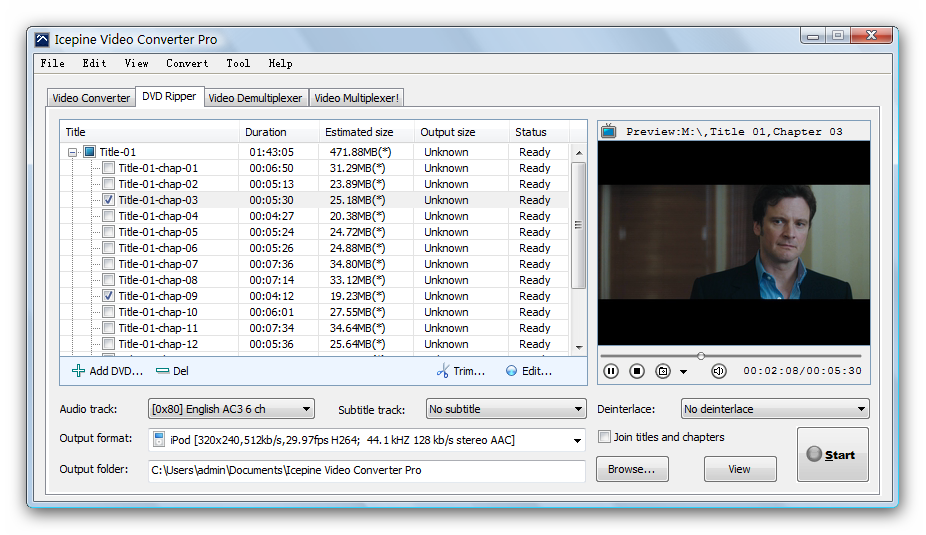The width and height of the screenshot is (926, 535).
Task: Open the Help menu
Action: (x=281, y=63)
